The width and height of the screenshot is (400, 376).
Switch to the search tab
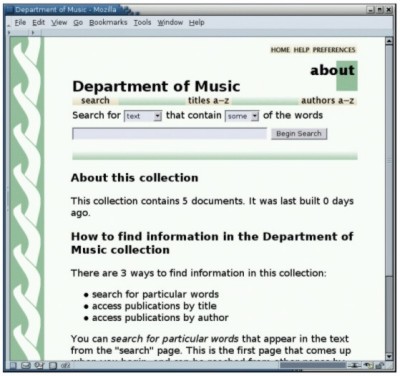(95, 100)
